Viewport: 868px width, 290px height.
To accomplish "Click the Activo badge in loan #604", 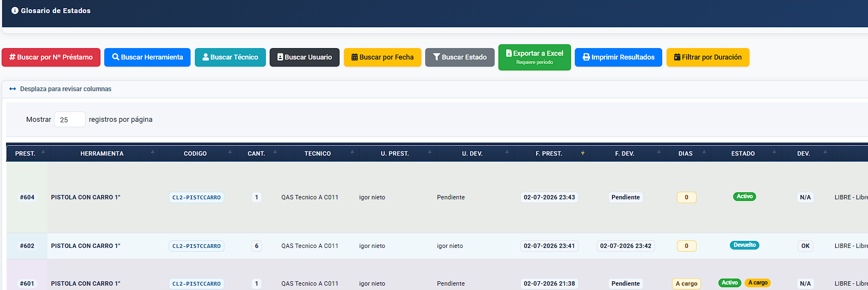I will (745, 197).
